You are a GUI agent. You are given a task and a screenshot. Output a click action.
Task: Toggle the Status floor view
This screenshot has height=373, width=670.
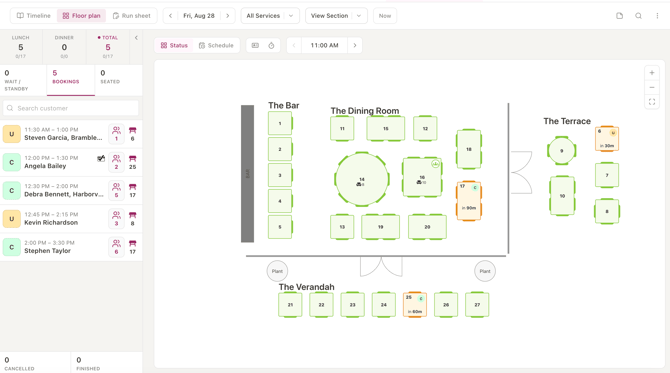pos(174,45)
